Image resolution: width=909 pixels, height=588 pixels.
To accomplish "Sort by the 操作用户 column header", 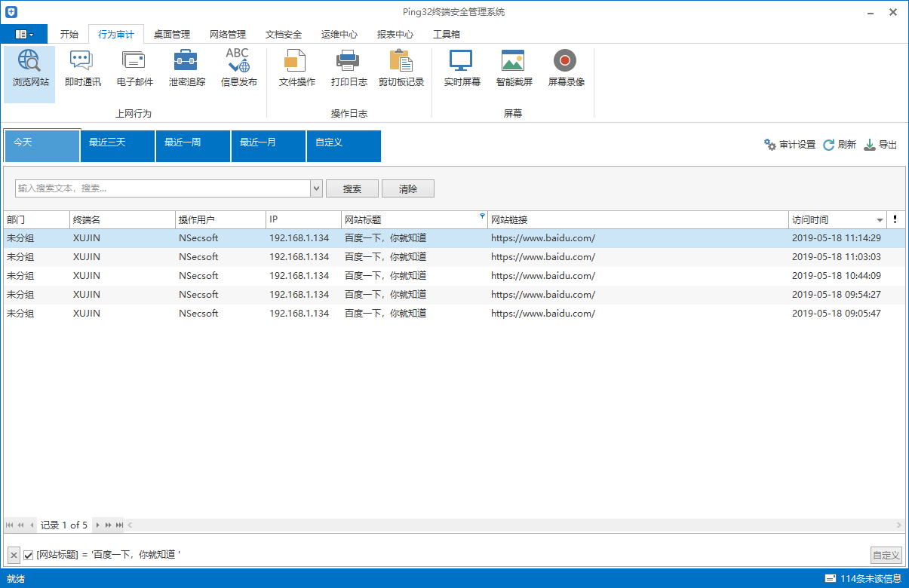I will [x=220, y=219].
